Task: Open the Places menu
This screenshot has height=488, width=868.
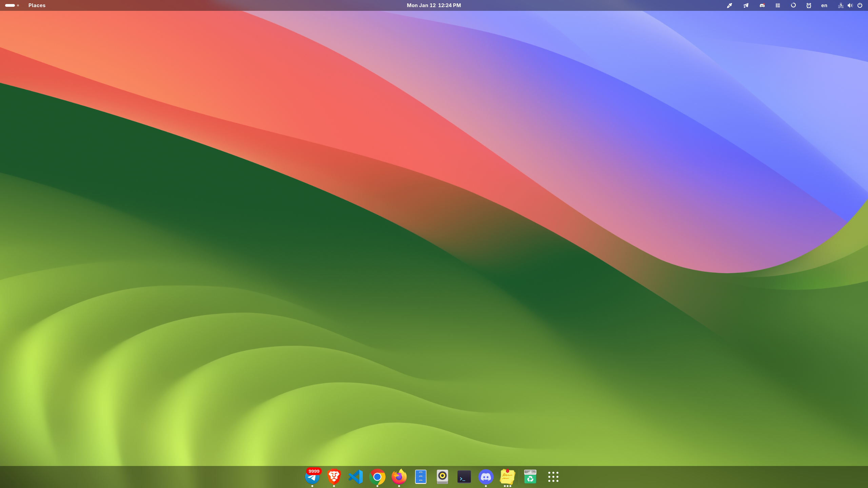Action: click(x=37, y=5)
